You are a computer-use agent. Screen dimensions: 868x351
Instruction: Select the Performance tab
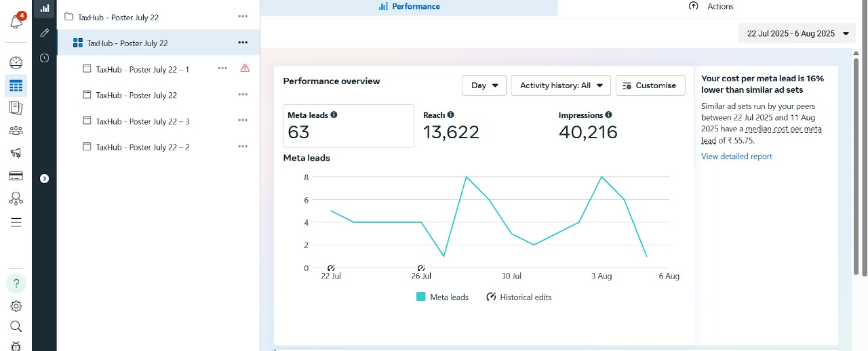point(409,7)
